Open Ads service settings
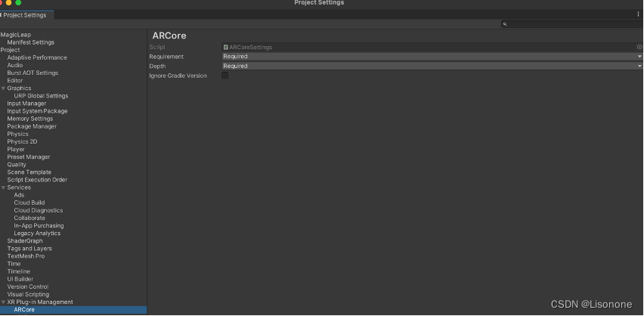Viewport: 644px width, 316px height. point(19,195)
